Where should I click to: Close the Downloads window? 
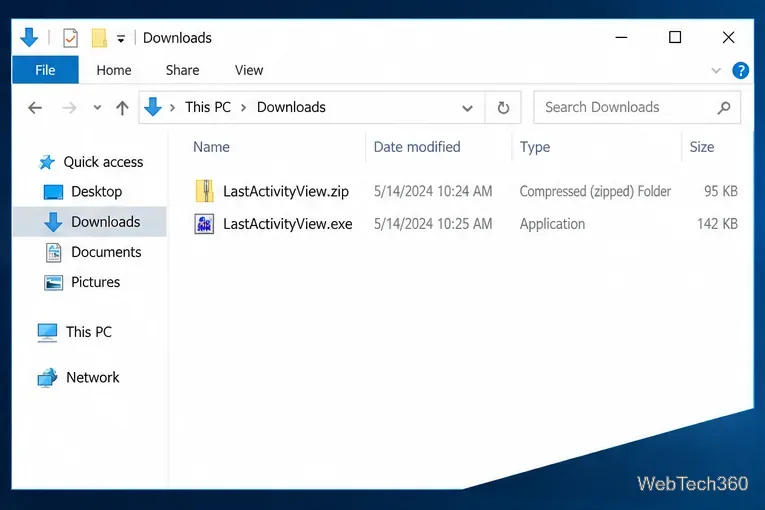(728, 38)
